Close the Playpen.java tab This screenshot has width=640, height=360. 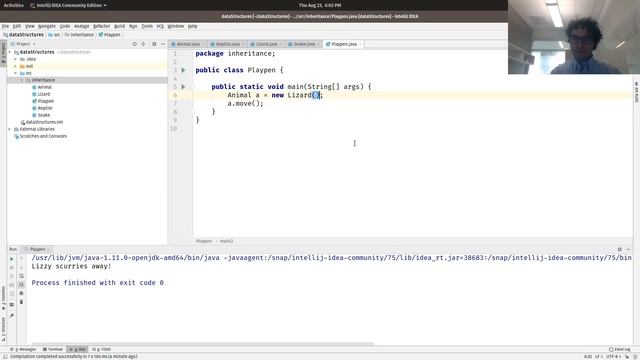pos(360,44)
